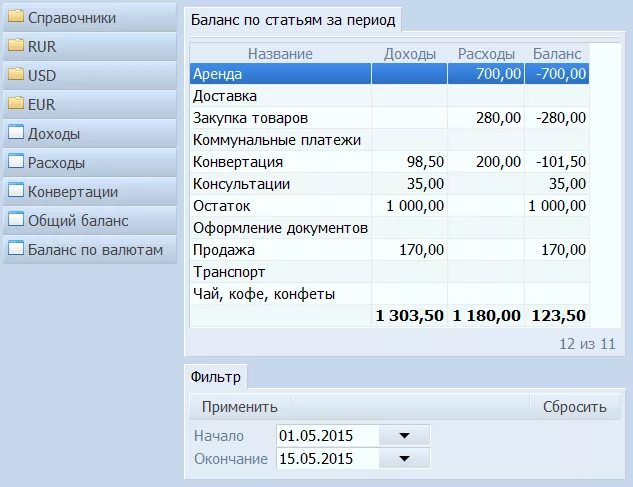Select the Баланс по статьям за период tab

click(x=293, y=20)
